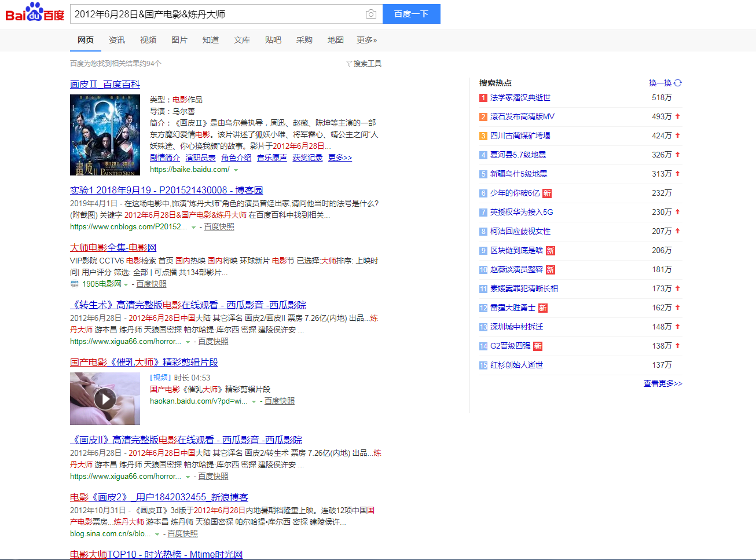Click the 新 badge next to 雷霆大胜勇士
The height and width of the screenshot is (560, 756).
pyautogui.click(x=543, y=308)
